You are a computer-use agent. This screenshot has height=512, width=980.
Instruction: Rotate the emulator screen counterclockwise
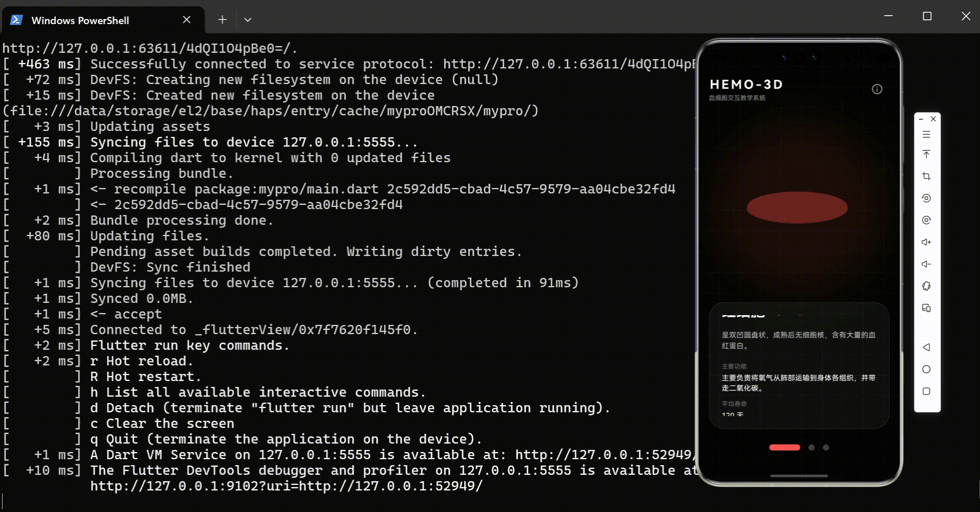coord(926,198)
